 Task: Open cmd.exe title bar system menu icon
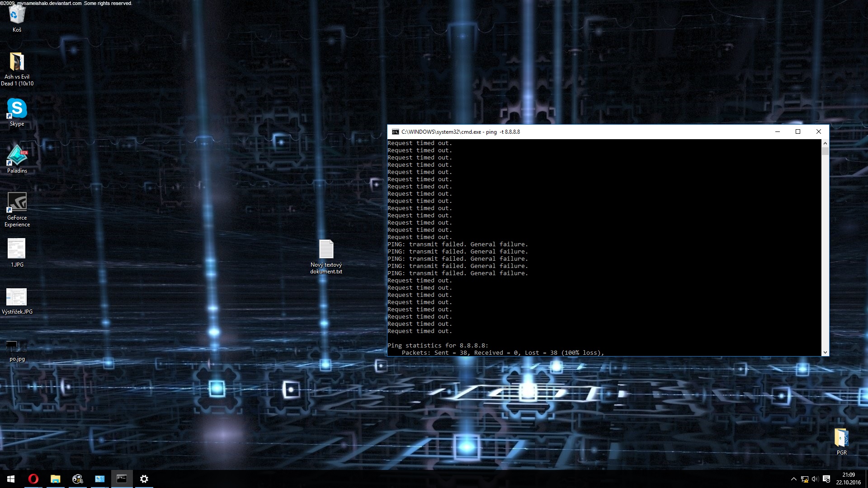395,132
